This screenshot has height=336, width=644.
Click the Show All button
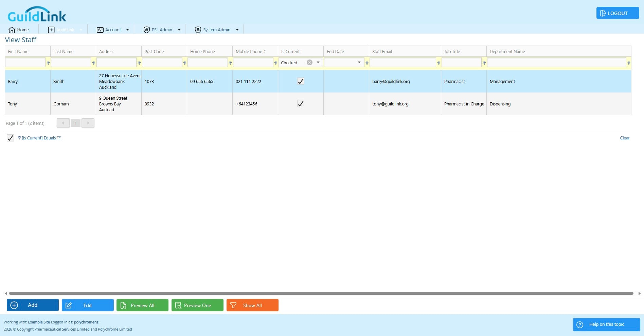coord(252,305)
